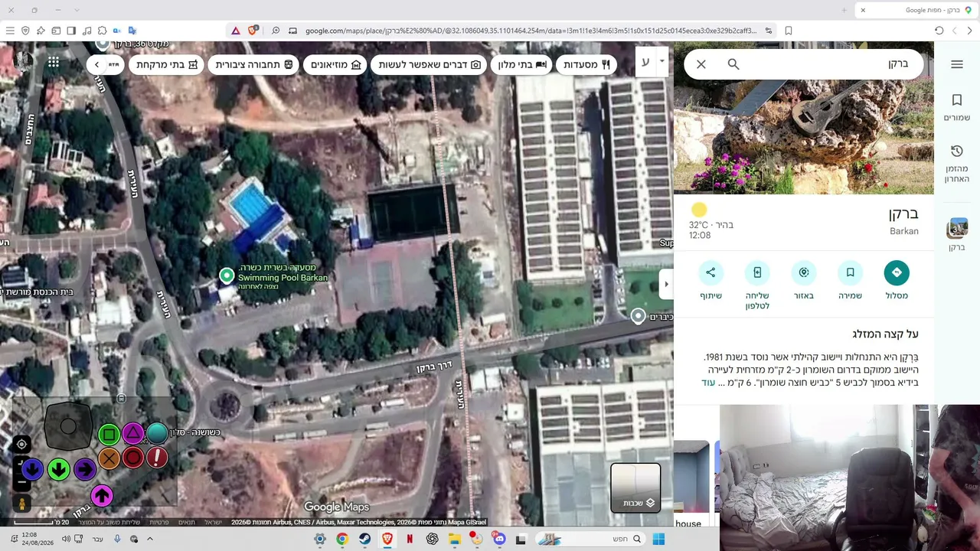The image size is (980, 551).
Task: Select the מסעדות category chip
Action: (x=586, y=64)
